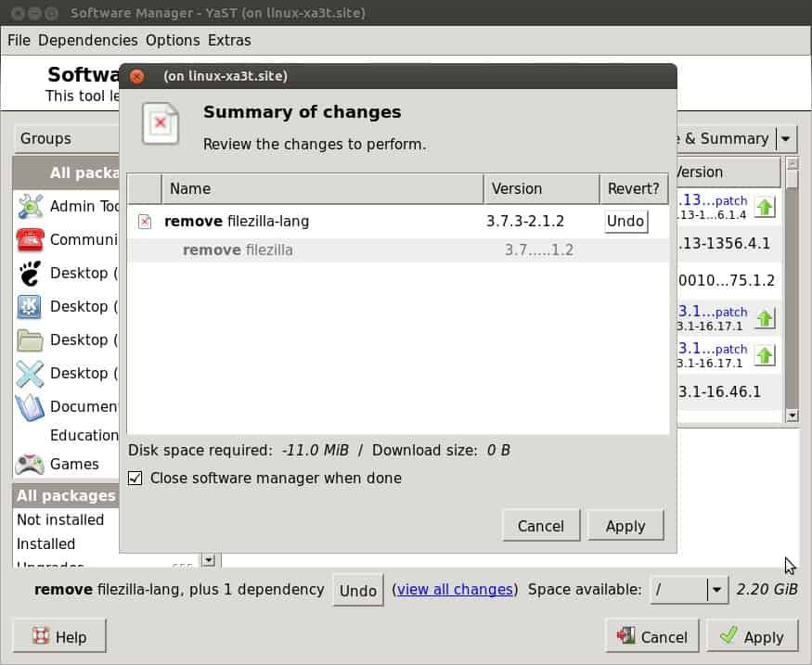Click Apply in the main Software Manager window
812x665 pixels.
[x=753, y=636]
